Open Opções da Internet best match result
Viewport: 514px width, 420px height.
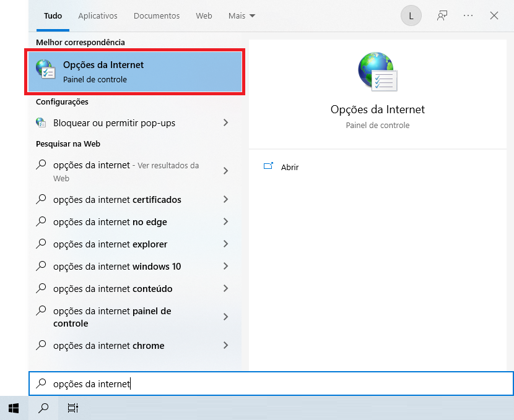click(133, 72)
